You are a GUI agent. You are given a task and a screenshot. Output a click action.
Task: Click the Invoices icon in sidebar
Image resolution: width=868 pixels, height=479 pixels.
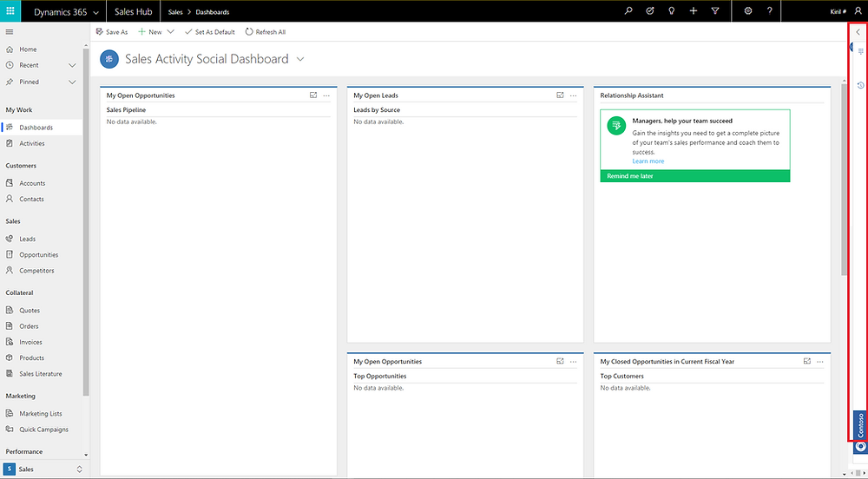(x=9, y=342)
